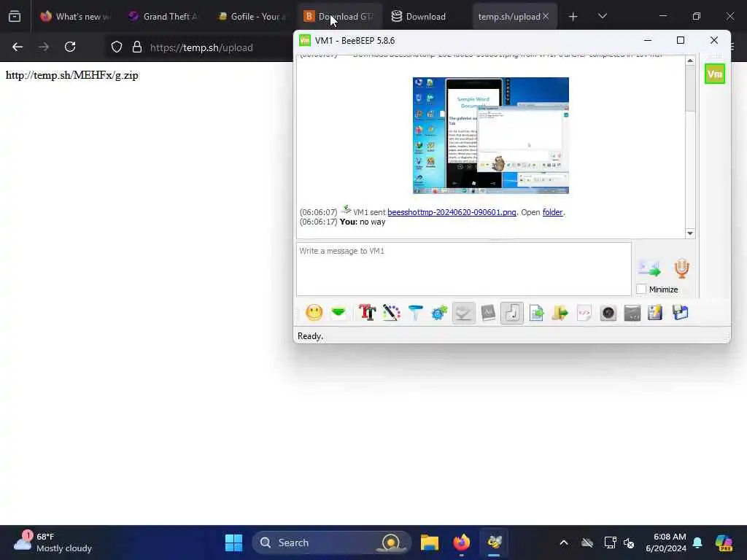Open the weather widget 68°F Mostly cloudy

[x=53, y=542]
